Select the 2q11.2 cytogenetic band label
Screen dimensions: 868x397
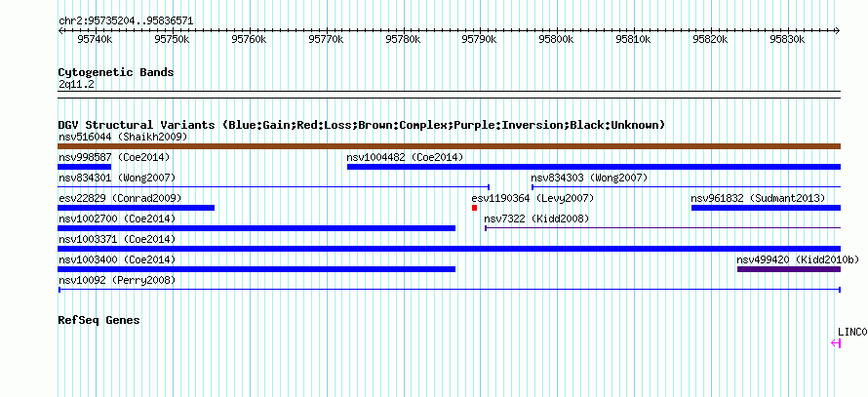[x=76, y=84]
